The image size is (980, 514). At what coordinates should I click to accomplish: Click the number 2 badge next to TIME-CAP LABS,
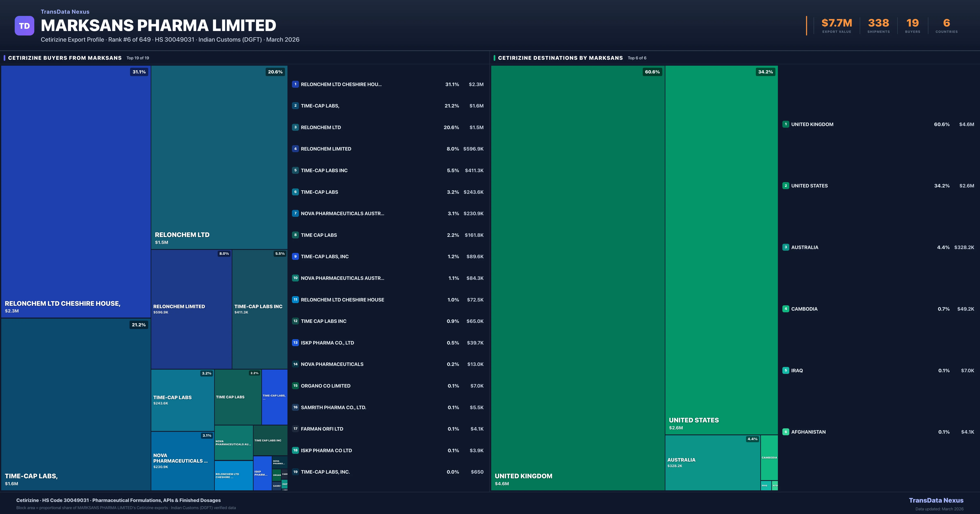(296, 106)
